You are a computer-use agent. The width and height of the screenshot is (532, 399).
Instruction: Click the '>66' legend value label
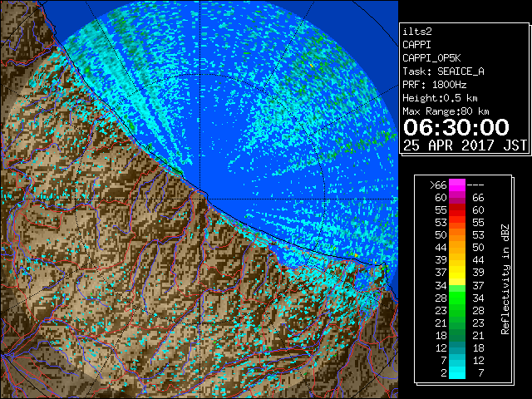tap(438, 185)
